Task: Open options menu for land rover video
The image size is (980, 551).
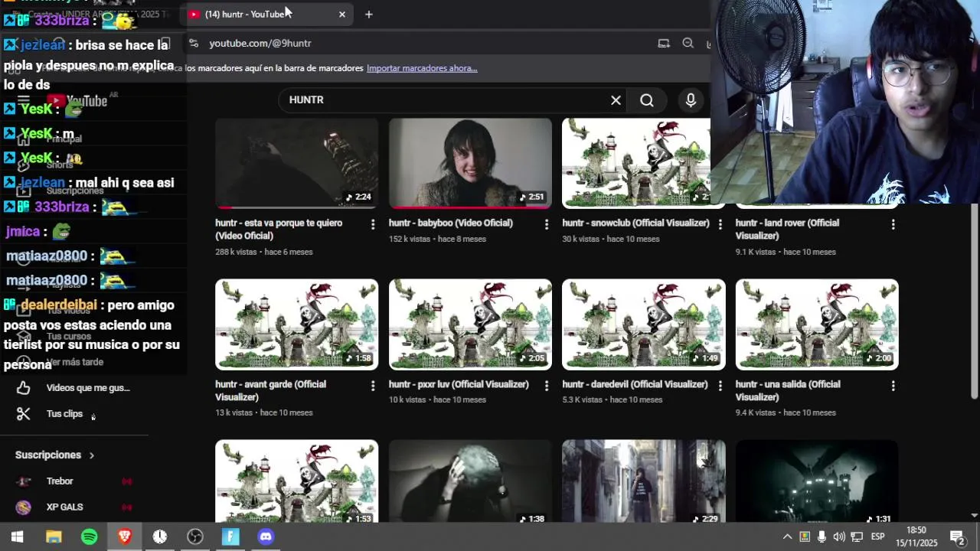Action: [x=893, y=224]
